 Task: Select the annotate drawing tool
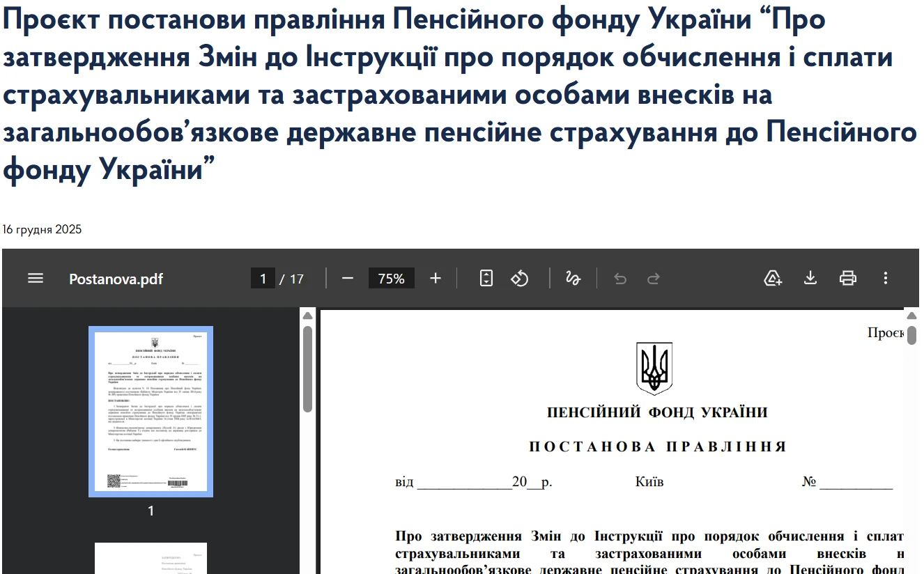point(573,277)
